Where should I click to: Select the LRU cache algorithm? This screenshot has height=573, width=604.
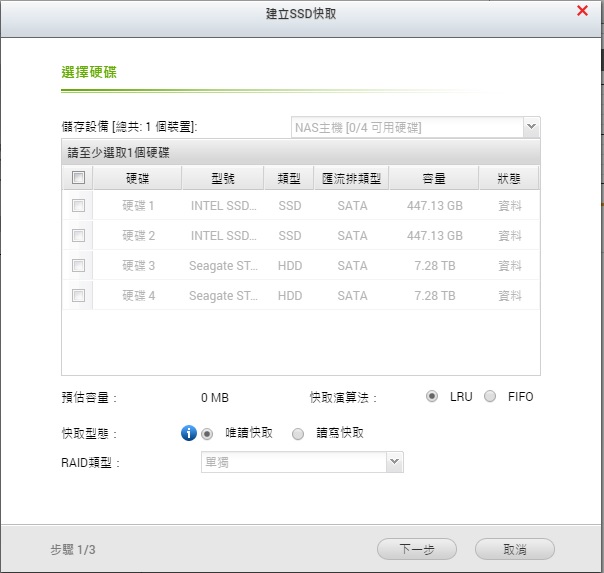[x=432, y=396]
